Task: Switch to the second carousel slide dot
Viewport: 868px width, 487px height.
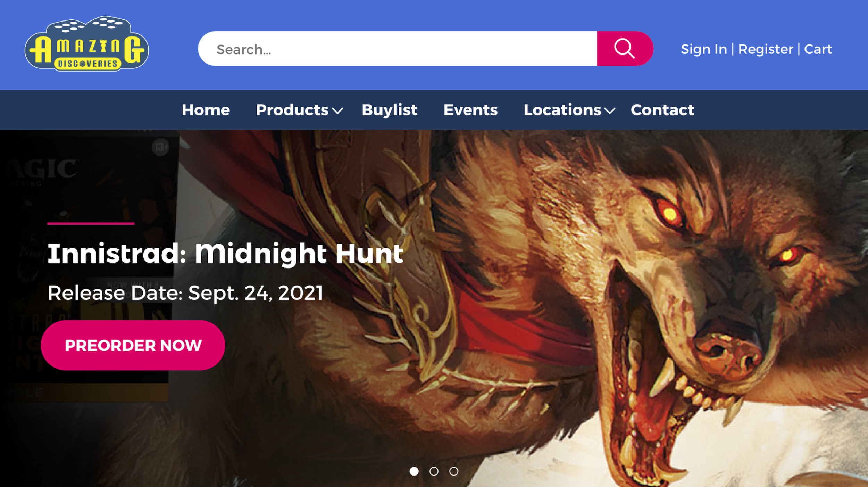Action: (434, 471)
